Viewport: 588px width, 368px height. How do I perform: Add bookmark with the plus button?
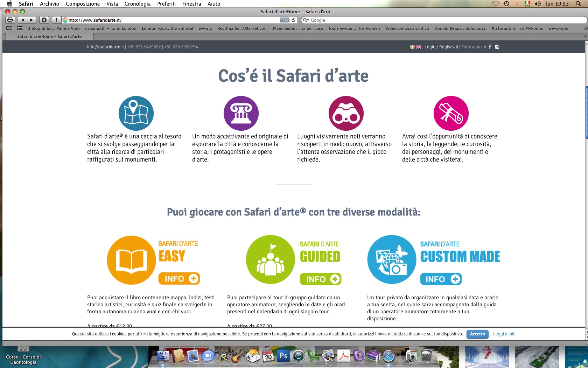click(56, 20)
